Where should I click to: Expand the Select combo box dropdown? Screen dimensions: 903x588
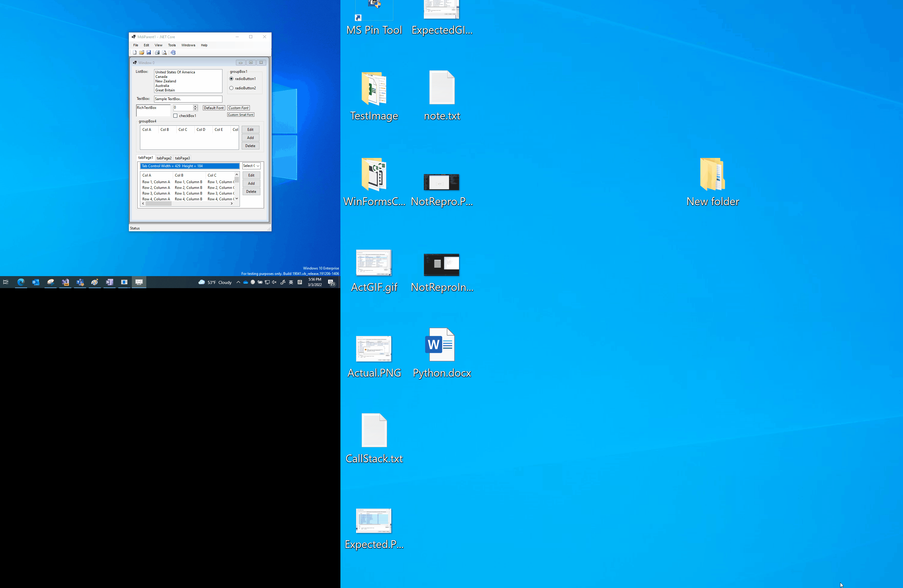tap(258, 166)
